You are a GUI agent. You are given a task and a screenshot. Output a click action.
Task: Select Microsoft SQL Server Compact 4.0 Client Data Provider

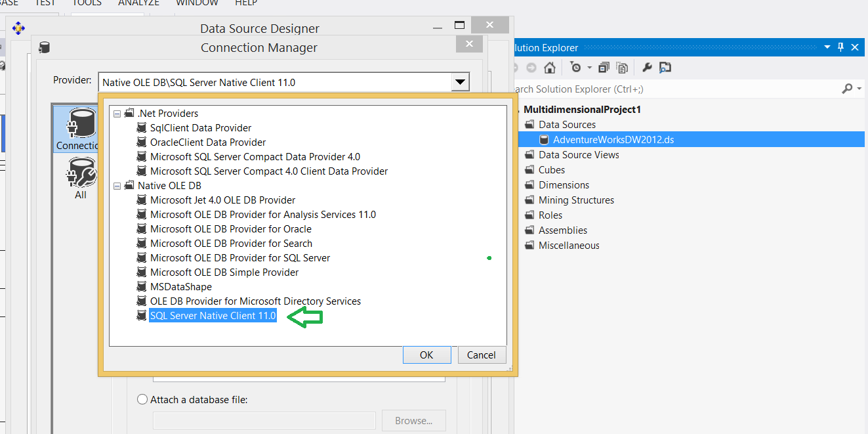(269, 171)
